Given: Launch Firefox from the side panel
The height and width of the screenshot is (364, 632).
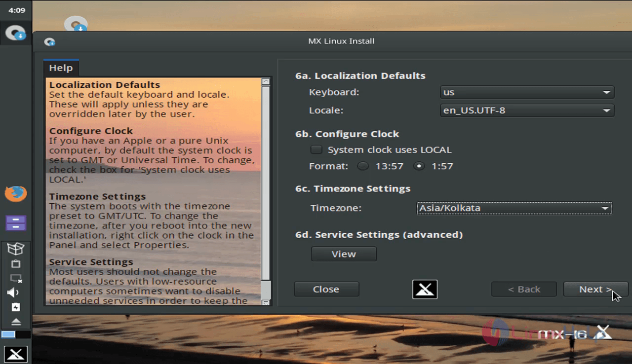Looking at the screenshot, I should tap(16, 193).
